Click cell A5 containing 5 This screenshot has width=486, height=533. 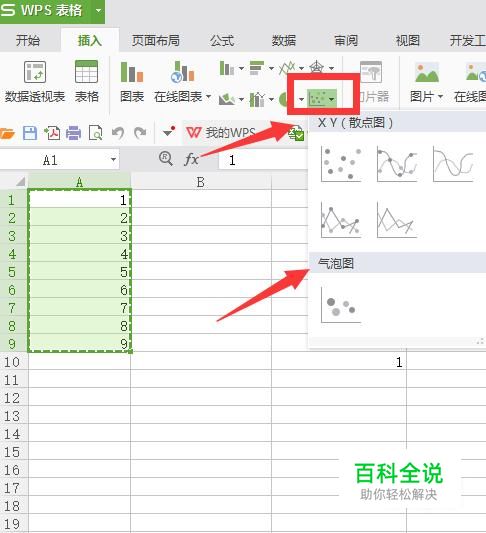79,272
